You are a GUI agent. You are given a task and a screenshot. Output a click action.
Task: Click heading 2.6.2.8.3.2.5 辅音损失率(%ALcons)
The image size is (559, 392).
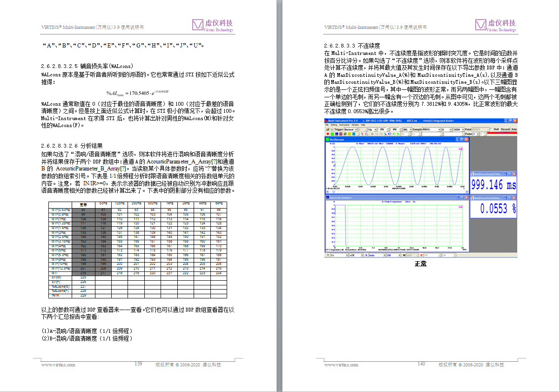tap(87, 66)
